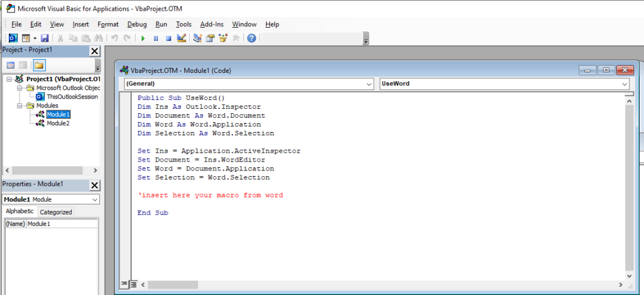Click View Microsoft Outlook toolbar icon
Image resolution: width=644 pixels, height=295 pixels.
(13, 38)
